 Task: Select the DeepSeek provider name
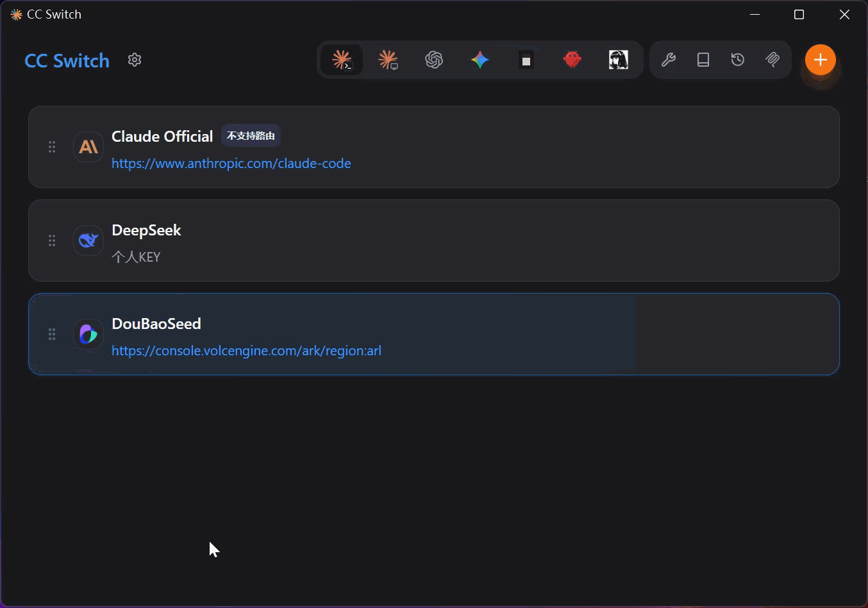click(146, 230)
